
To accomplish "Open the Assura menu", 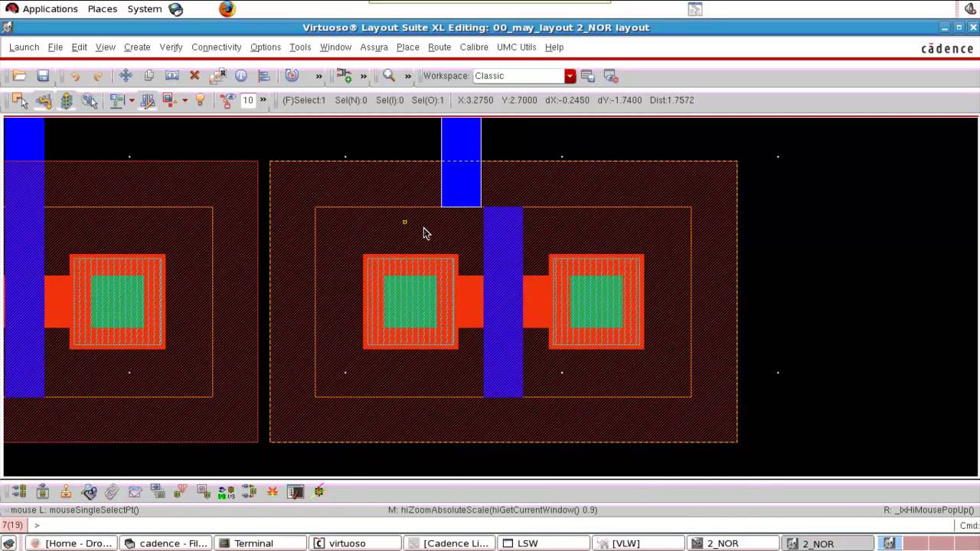I will click(x=374, y=47).
